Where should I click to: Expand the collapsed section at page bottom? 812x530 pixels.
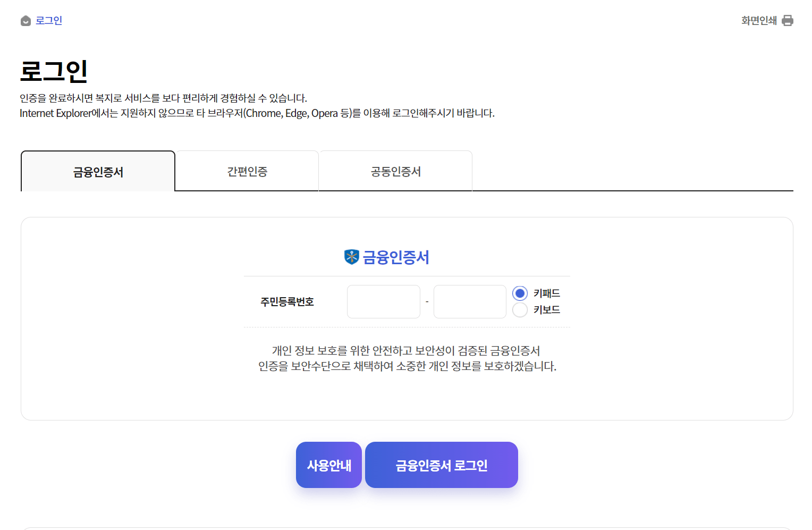pos(406,528)
